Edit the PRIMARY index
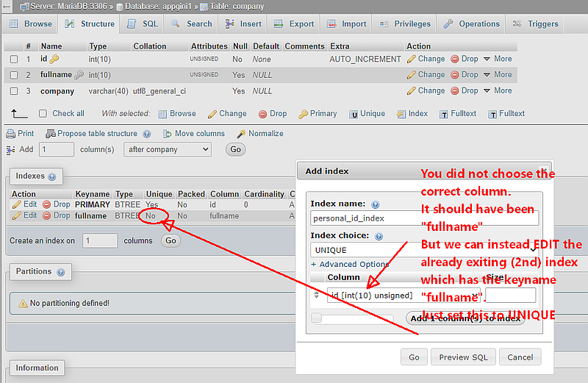This screenshot has height=383, width=588. click(x=24, y=204)
